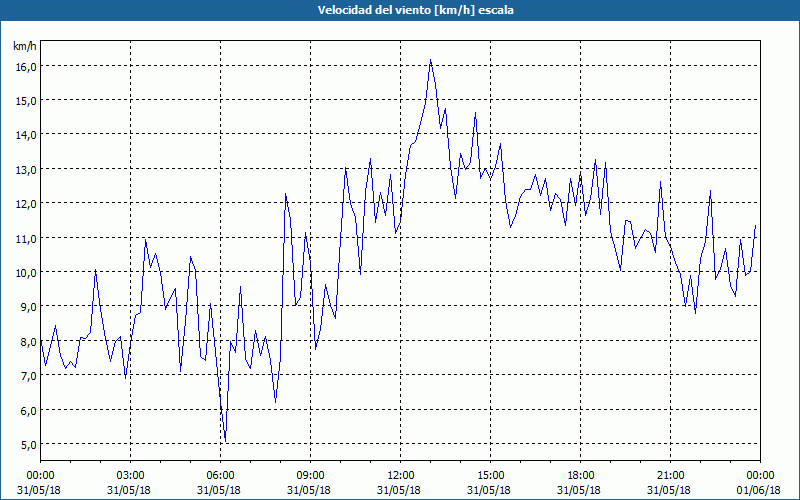This screenshot has width=800, height=500.
Task: Select the 9,0 y-axis value
Action: click(x=28, y=307)
